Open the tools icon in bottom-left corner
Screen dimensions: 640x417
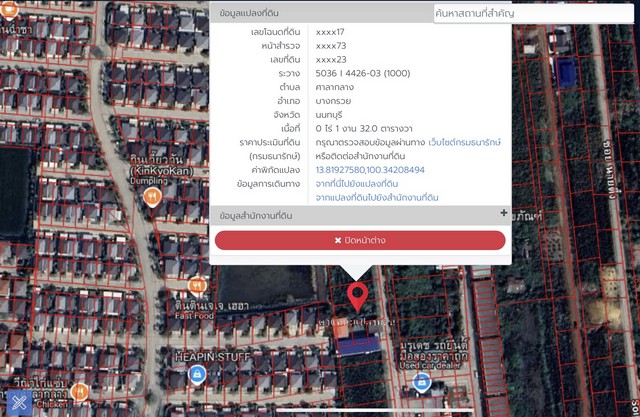pyautogui.click(x=17, y=401)
